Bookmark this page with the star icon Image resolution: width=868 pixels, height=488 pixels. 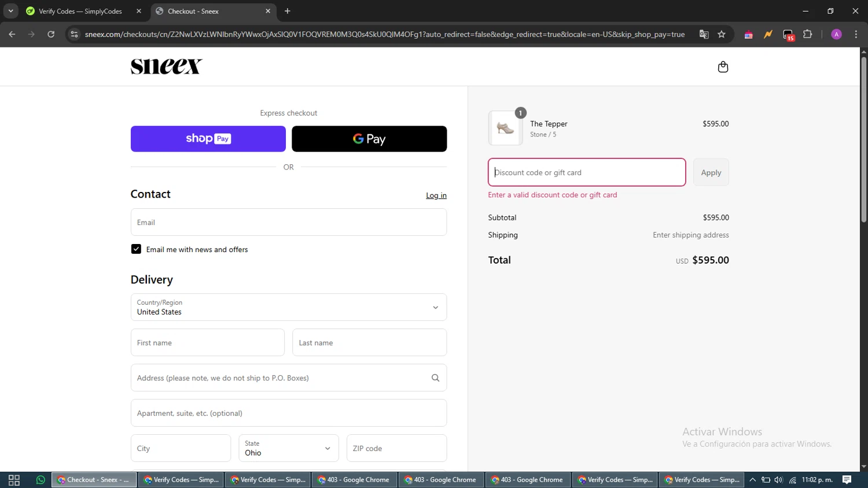[722, 34]
